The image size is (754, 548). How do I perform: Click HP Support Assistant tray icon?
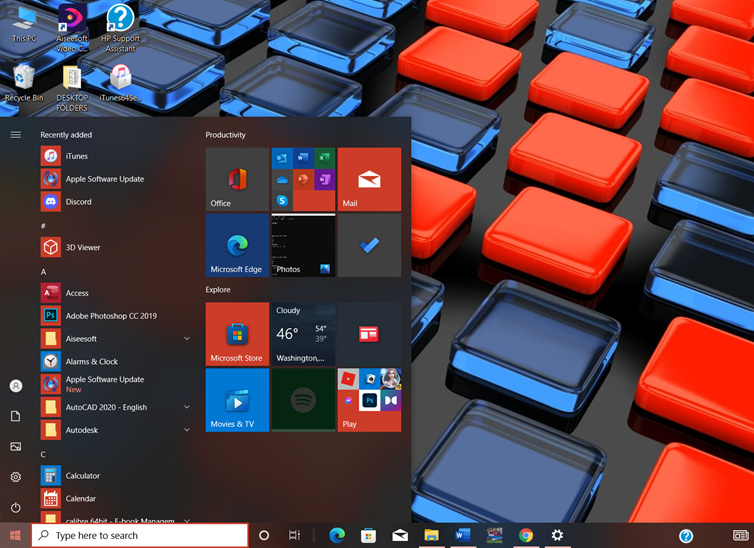pos(686,536)
